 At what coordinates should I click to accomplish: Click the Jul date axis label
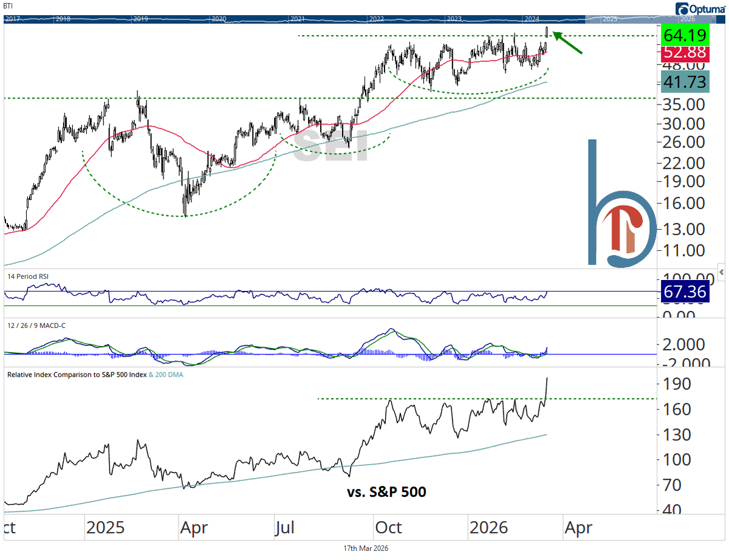point(284,527)
